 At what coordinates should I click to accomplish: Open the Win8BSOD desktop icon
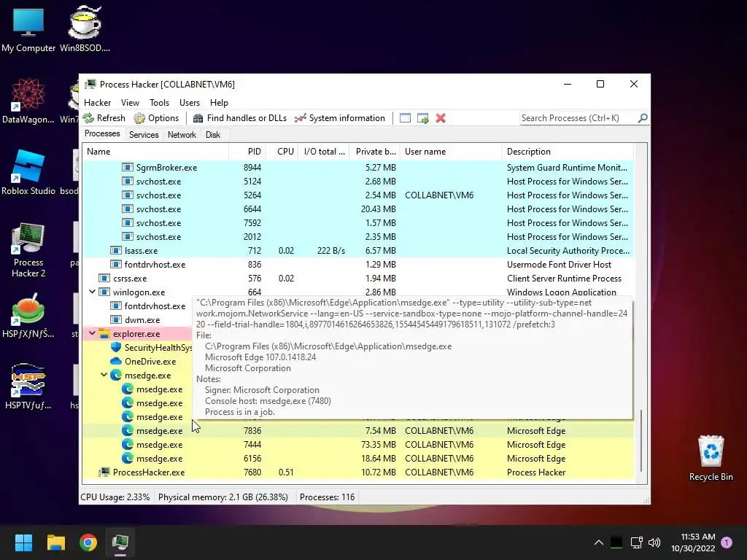[x=85, y=29]
